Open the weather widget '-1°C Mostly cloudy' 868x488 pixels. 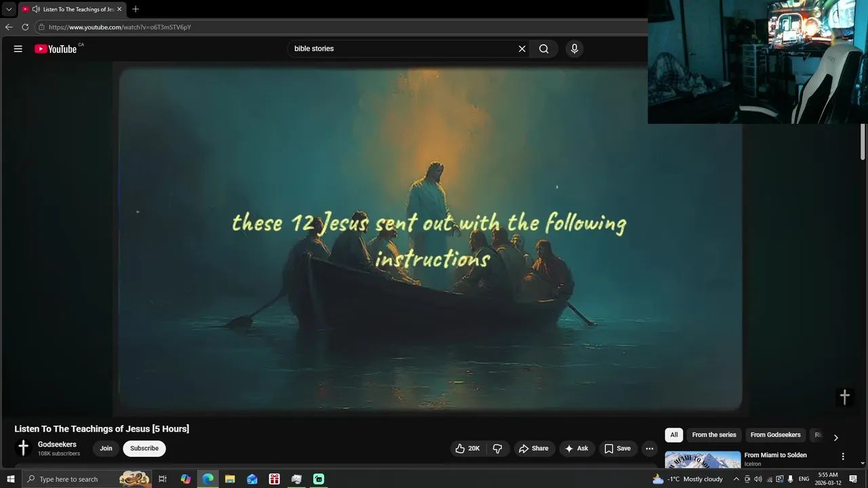tap(688, 479)
